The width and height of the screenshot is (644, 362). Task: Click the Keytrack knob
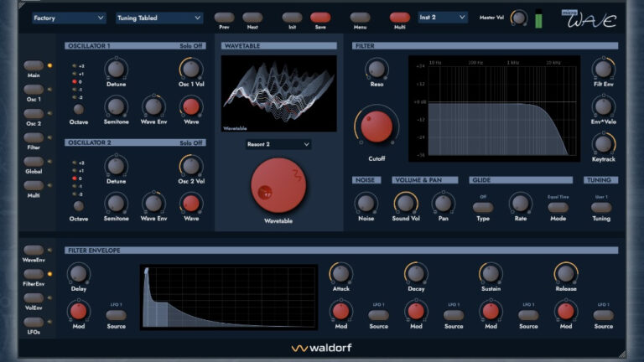tap(604, 144)
